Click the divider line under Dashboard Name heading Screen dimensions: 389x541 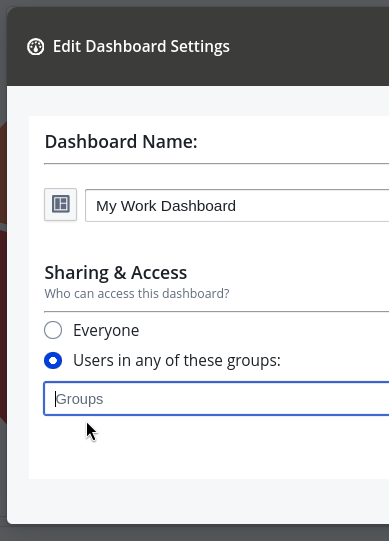point(216,164)
